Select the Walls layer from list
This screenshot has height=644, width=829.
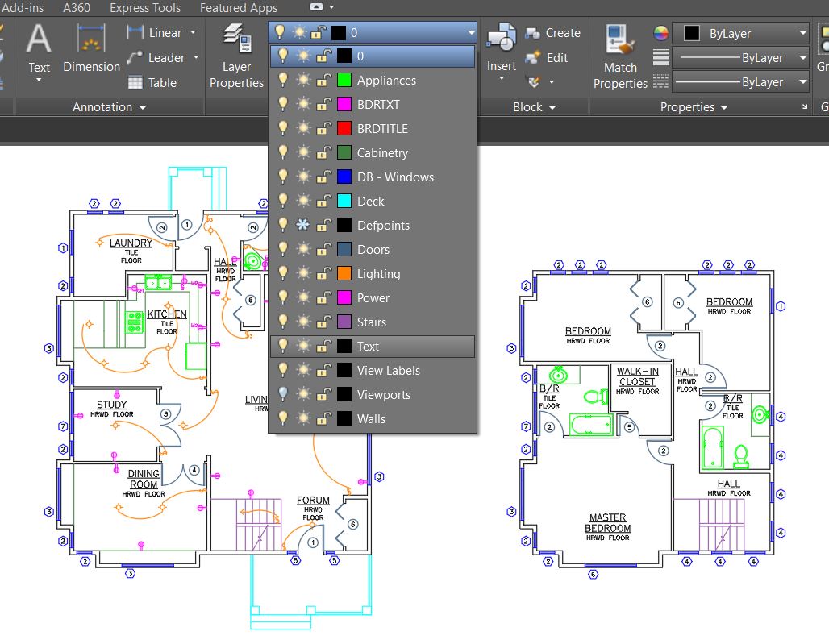371,419
